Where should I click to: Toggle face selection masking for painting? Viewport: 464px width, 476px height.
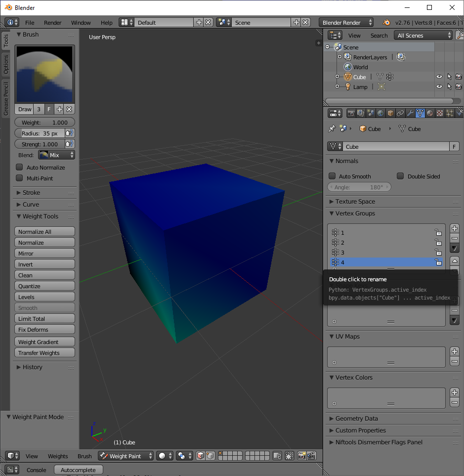click(x=201, y=456)
